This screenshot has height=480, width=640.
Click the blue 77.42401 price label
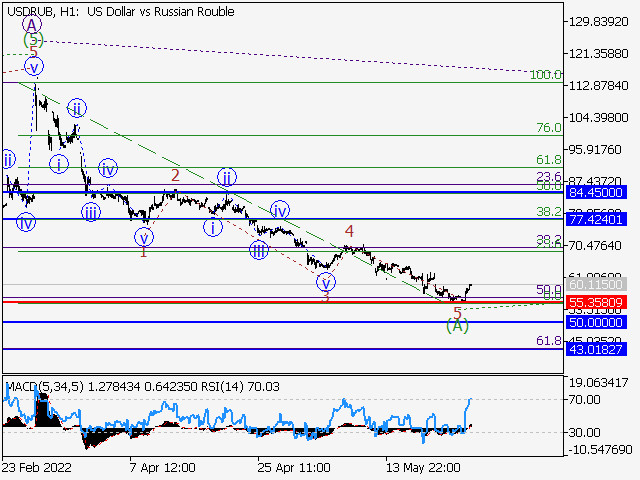click(x=596, y=220)
